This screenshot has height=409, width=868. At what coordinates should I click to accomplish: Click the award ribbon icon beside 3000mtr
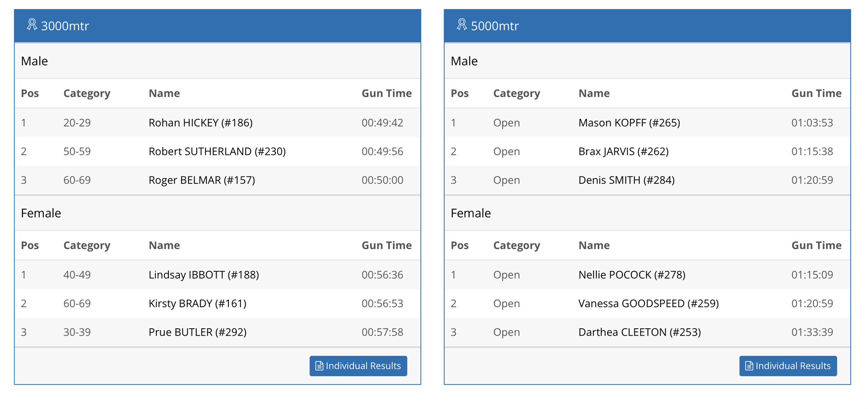pos(32,25)
